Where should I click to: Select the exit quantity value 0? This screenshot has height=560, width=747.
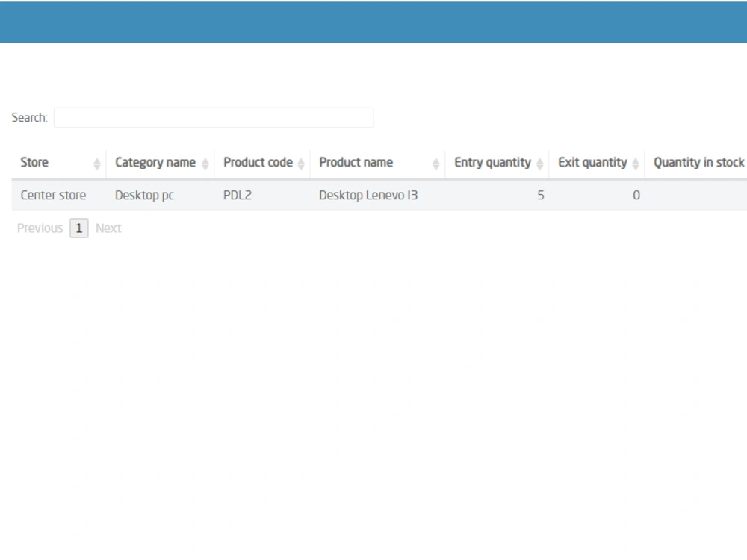[636, 195]
